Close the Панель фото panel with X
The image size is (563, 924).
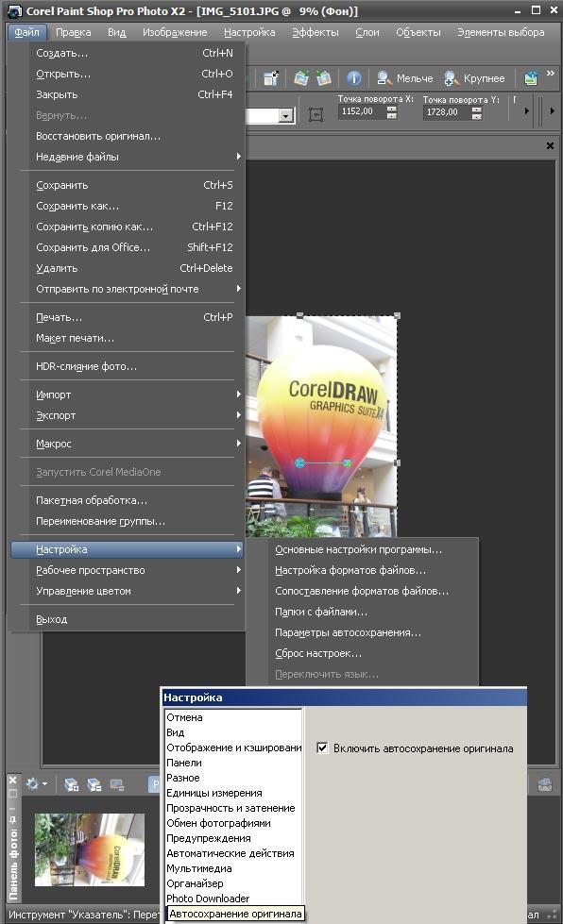pyautogui.click(x=13, y=781)
